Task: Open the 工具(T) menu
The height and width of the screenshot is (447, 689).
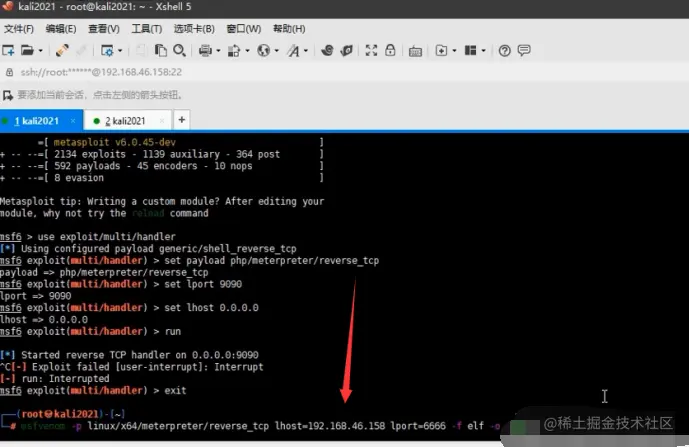Action: 147,29
